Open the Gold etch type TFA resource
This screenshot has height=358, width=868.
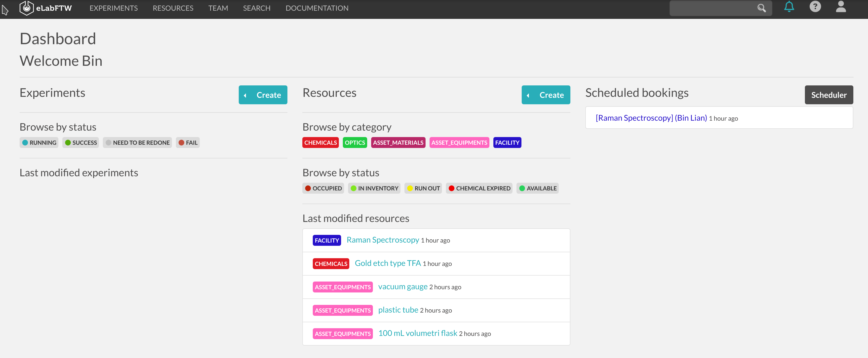coord(388,263)
